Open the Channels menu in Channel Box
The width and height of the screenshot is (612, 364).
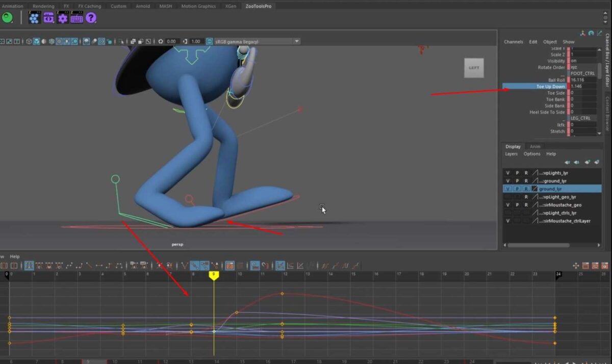tap(514, 41)
